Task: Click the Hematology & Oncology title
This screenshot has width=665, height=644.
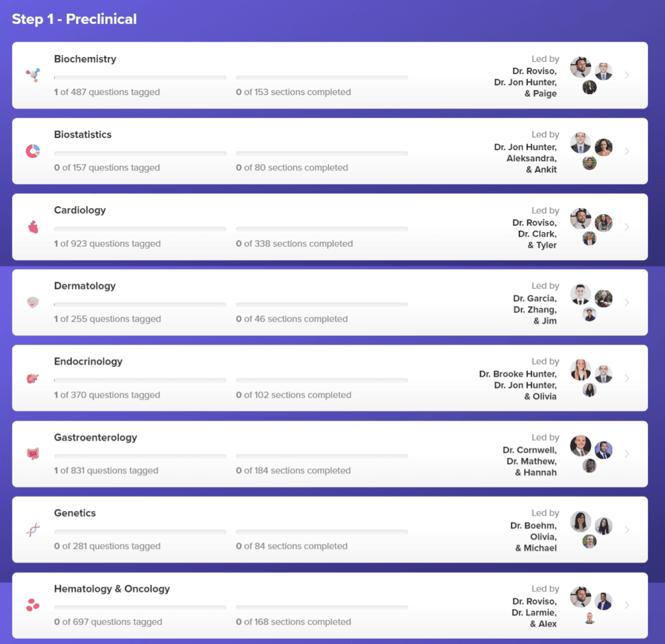Action: [112, 589]
